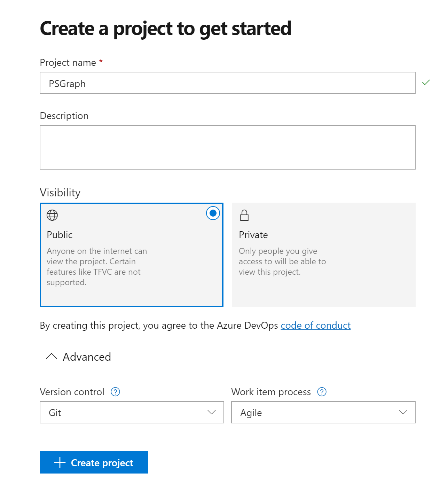The width and height of the screenshot is (448, 477).
Task: Open the Work item process Agile dropdown
Action: (x=323, y=412)
